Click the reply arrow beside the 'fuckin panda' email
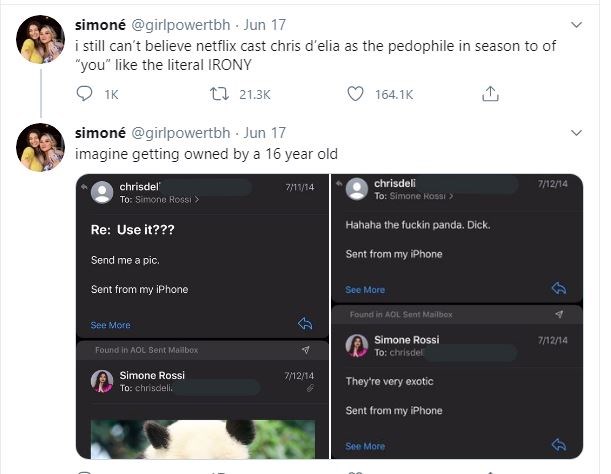Image resolution: width=611 pixels, height=474 pixels. (559, 288)
